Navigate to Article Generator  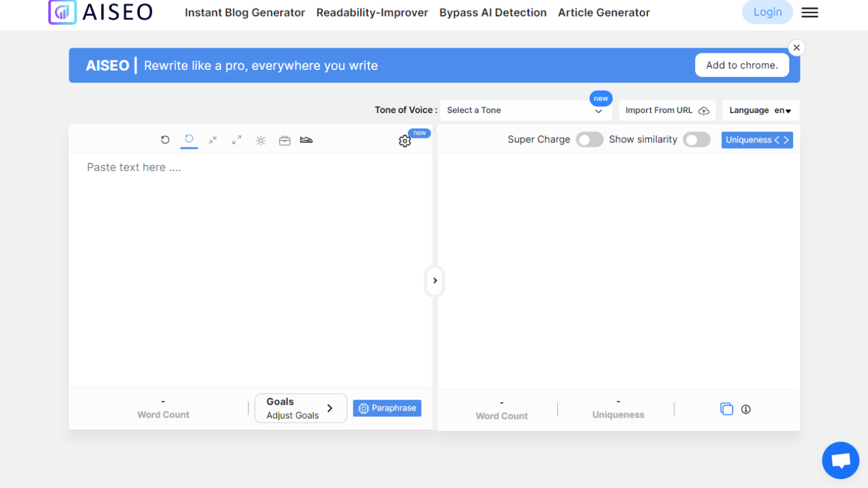point(604,13)
